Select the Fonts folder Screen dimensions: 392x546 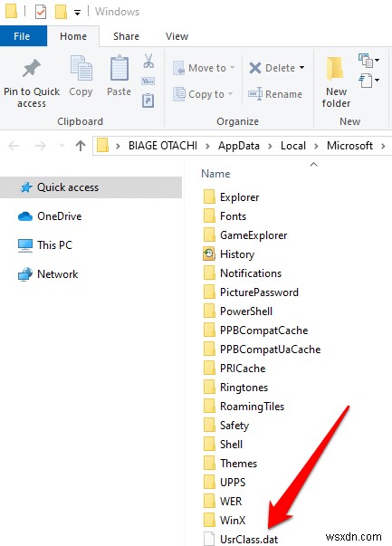225,216
